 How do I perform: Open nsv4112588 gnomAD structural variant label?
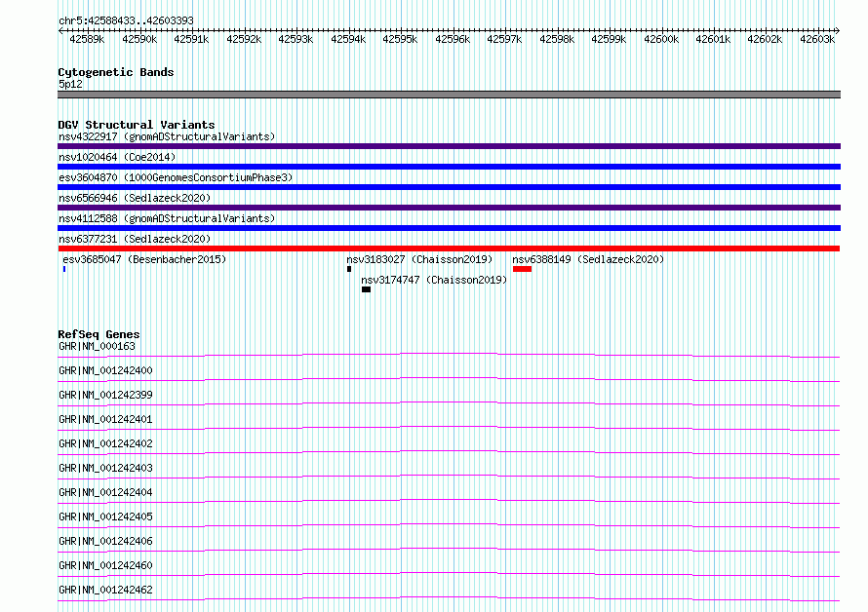pos(167,218)
